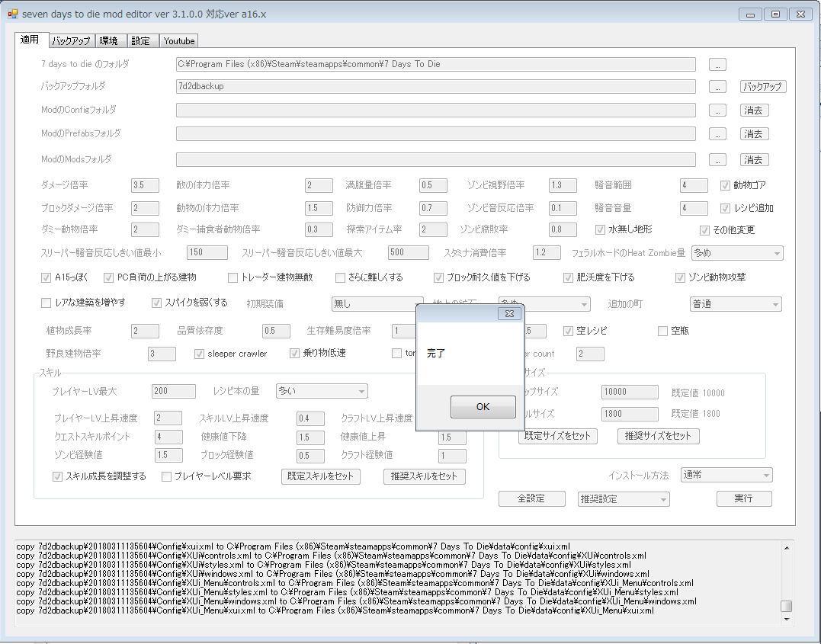Viewport: 821px width, 644px height.
Task: Maximize the mod editor window
Action: point(775,14)
